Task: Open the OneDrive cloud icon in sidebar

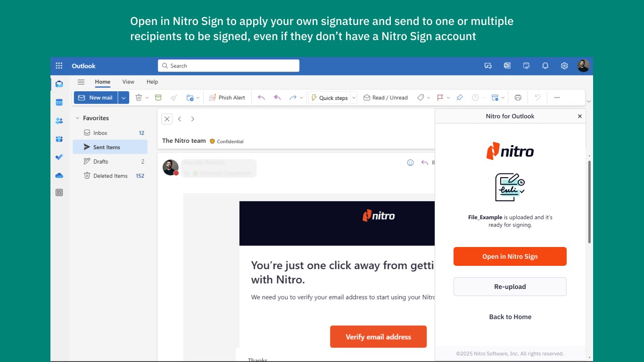Action: coord(59,175)
